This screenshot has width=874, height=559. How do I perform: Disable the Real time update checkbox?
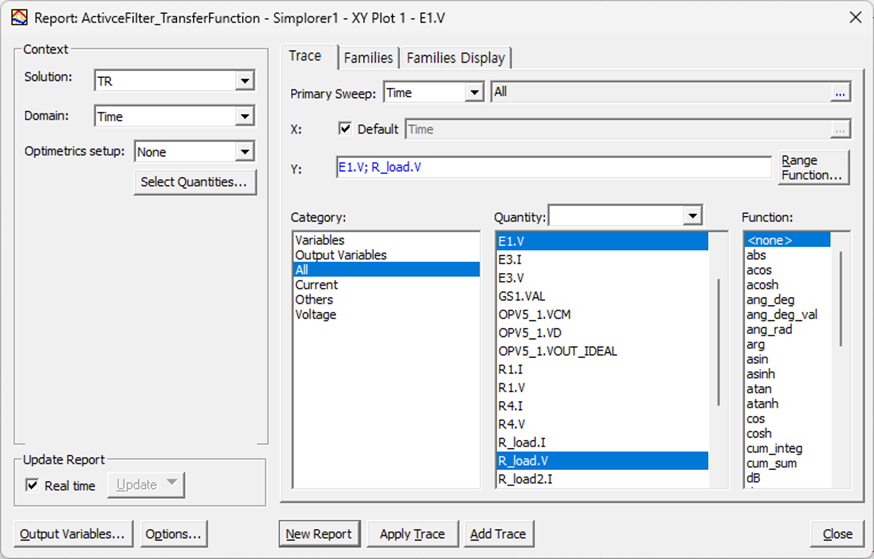[x=32, y=486]
